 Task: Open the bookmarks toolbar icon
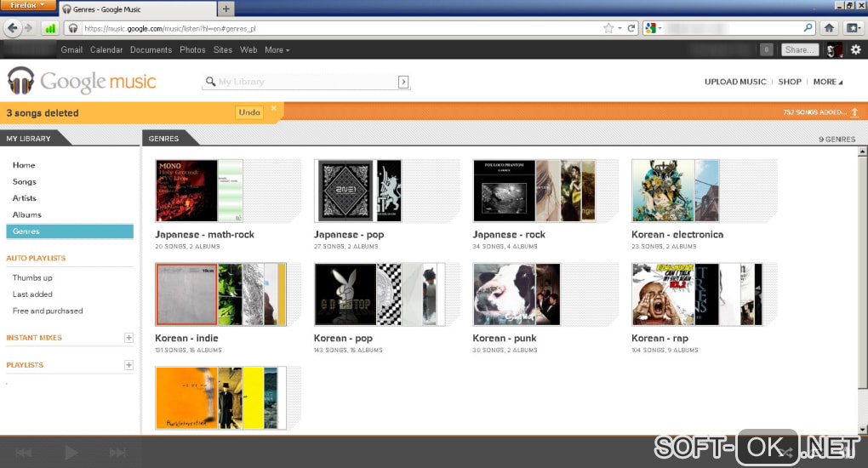click(x=853, y=28)
